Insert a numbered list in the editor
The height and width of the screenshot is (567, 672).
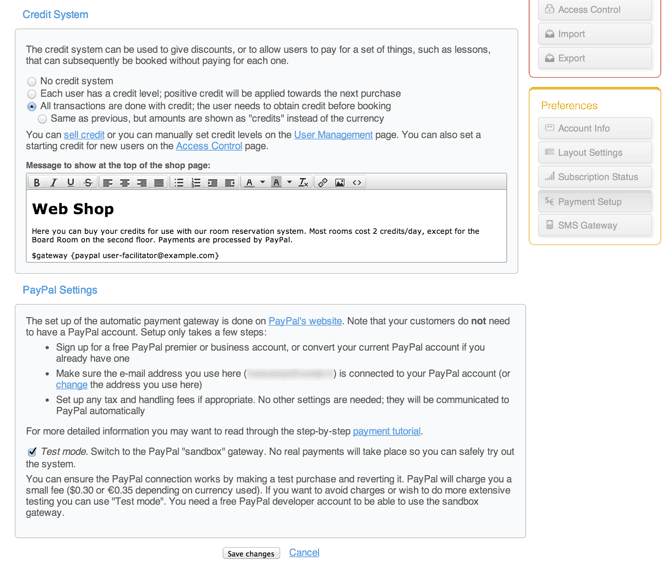196,183
